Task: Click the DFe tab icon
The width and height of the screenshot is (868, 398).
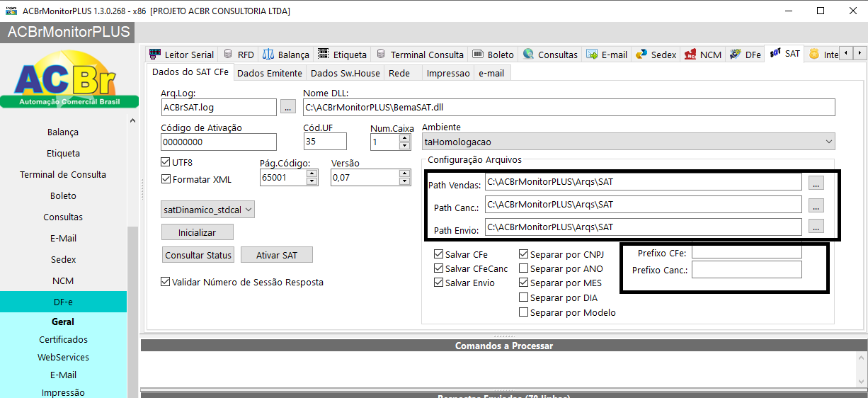Action: [x=736, y=54]
